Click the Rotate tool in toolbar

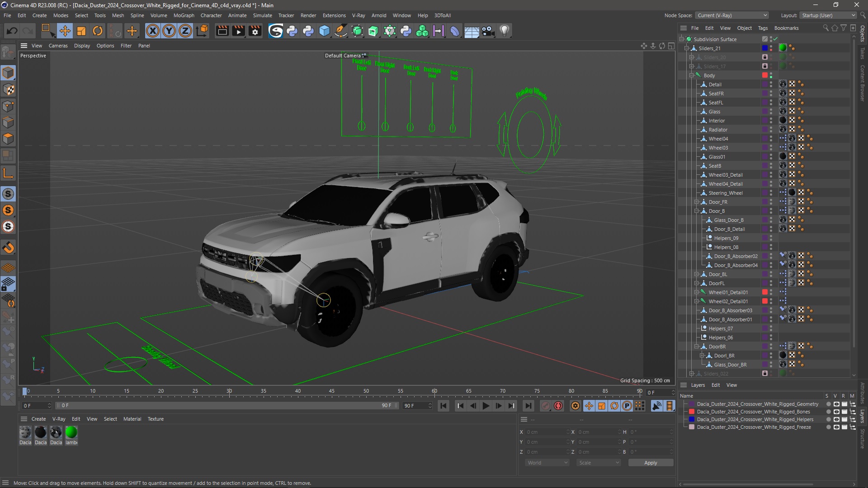[x=97, y=30]
